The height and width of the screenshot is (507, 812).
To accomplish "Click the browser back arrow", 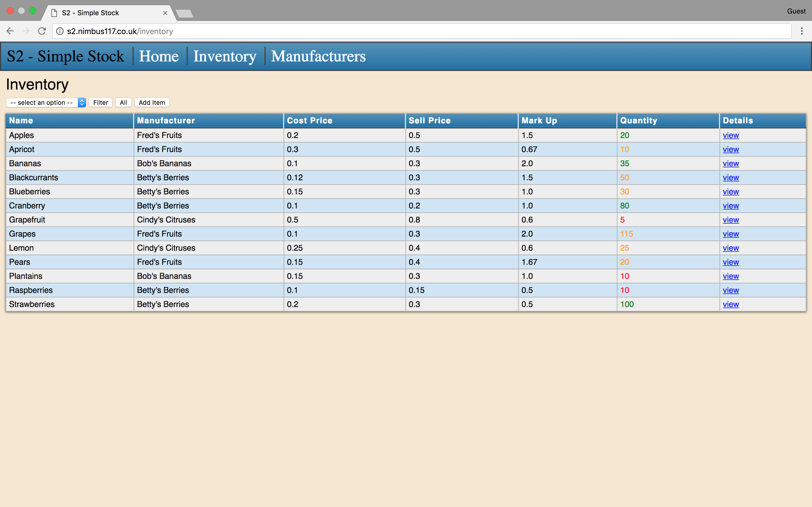I will 10,31.
